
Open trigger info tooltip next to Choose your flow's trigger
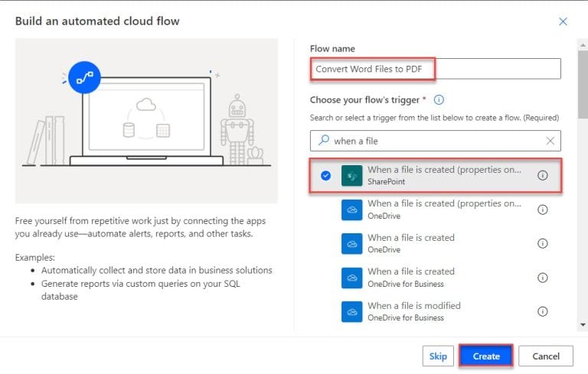(439, 100)
